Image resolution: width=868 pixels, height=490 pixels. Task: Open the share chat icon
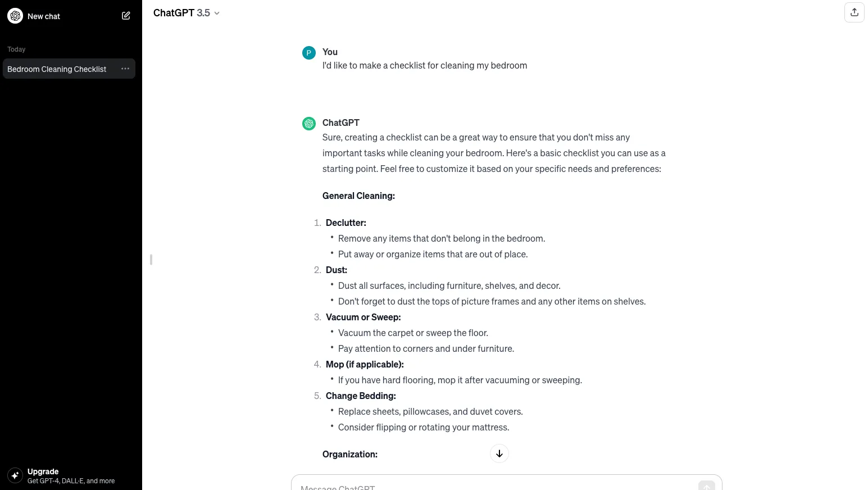[x=854, y=12]
